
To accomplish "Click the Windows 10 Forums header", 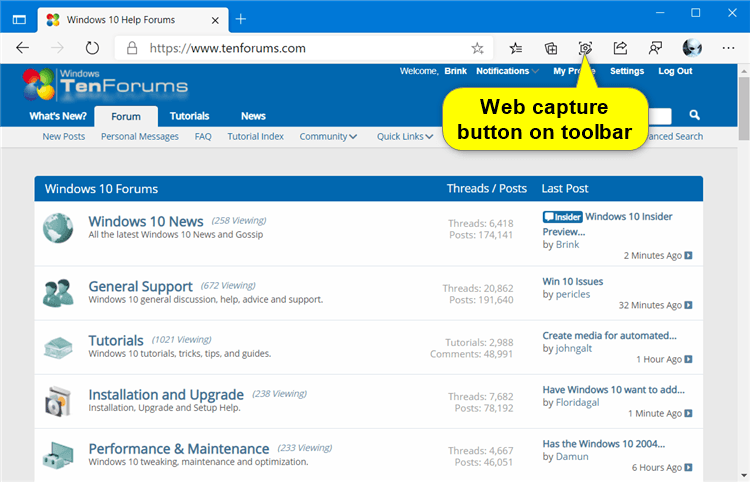I will point(101,188).
